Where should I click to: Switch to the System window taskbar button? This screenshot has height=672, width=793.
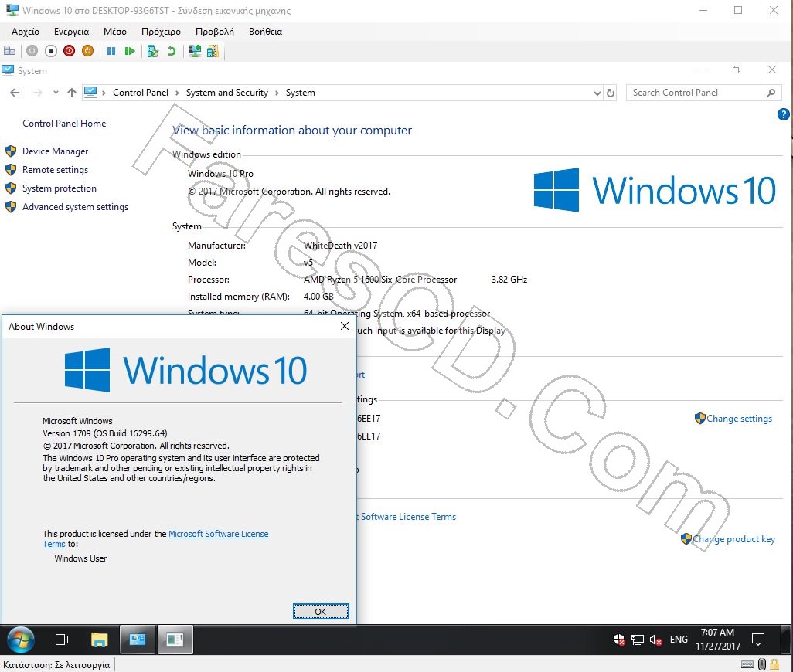click(x=137, y=640)
